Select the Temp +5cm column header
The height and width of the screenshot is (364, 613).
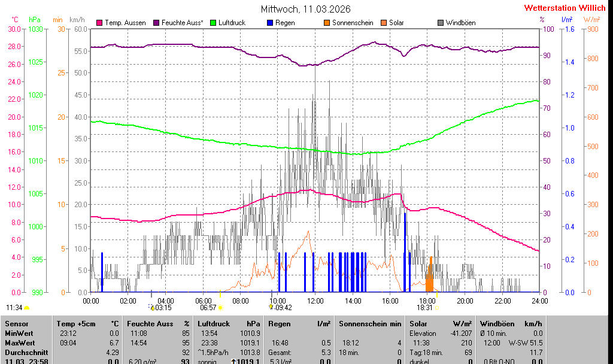point(87,323)
